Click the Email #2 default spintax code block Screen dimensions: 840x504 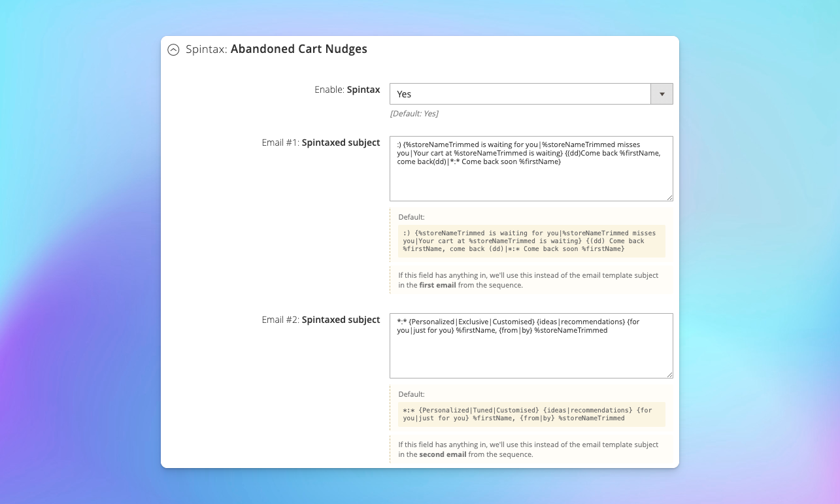coord(531,414)
